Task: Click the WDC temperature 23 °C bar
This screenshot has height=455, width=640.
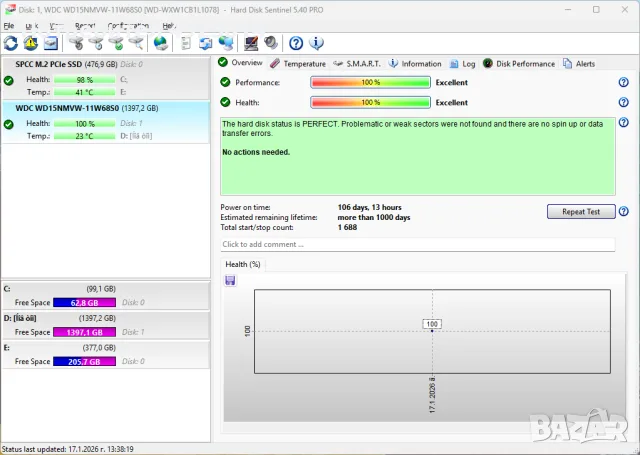Action: [x=84, y=136]
